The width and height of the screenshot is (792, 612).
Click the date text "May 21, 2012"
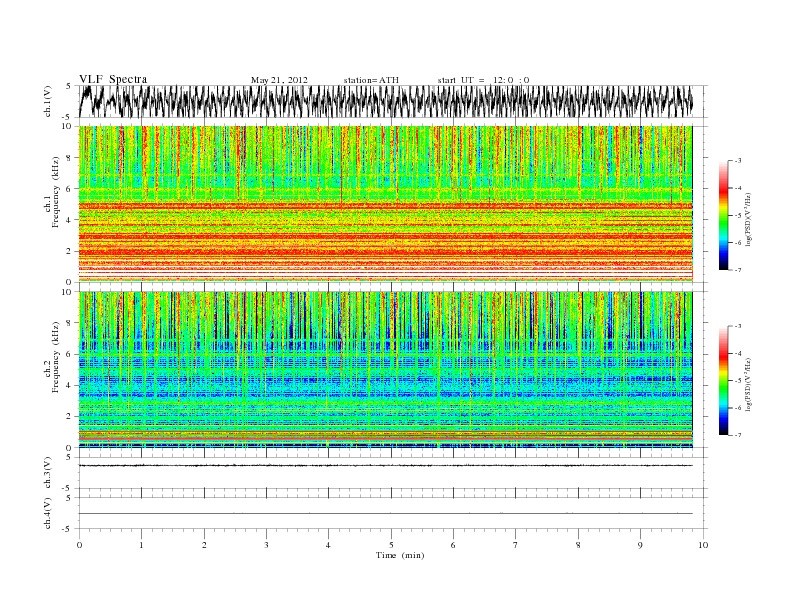tap(279, 80)
